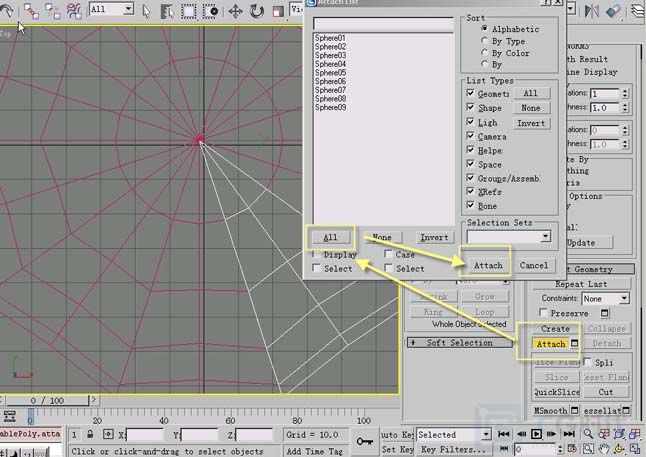Select the Alphabetic sort radio button
The height and width of the screenshot is (457, 646).
(484, 28)
